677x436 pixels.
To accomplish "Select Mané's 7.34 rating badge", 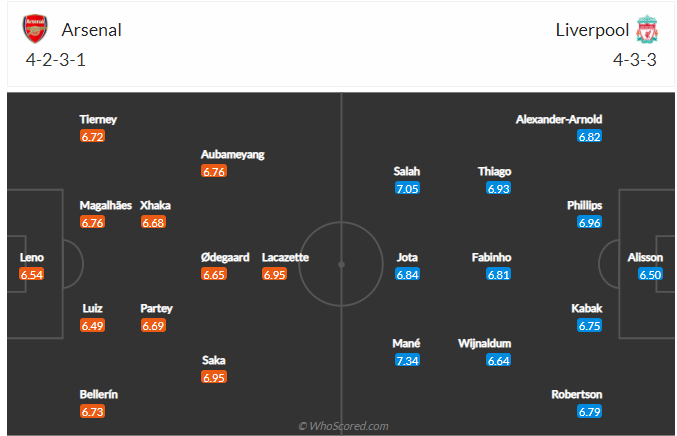I will 407,360.
